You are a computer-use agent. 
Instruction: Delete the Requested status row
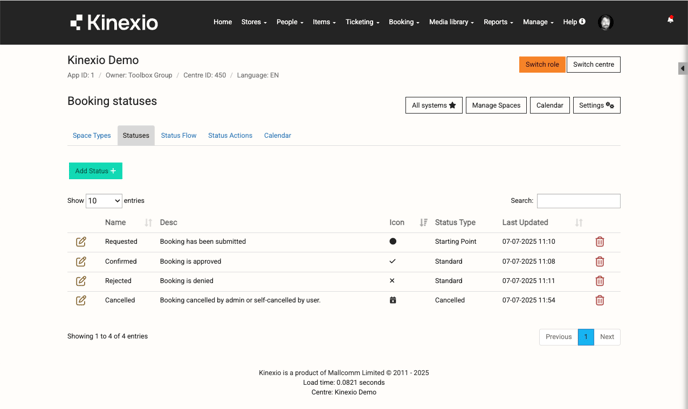point(600,242)
